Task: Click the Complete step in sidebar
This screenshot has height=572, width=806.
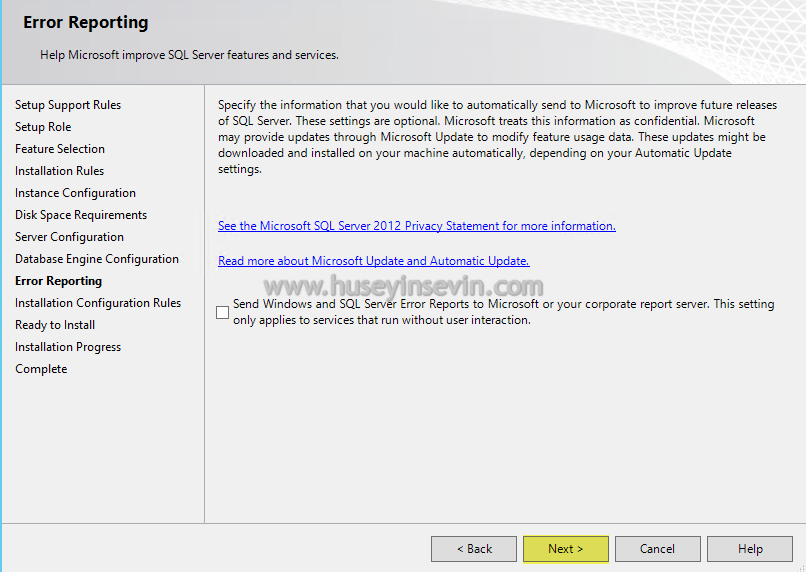Action: tap(41, 369)
